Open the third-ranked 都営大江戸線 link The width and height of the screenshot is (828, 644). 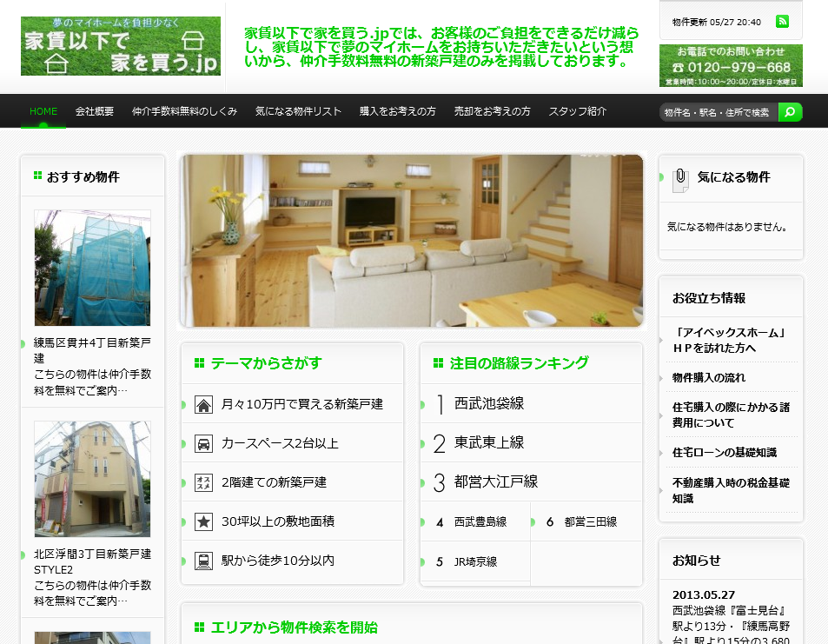pos(496,481)
